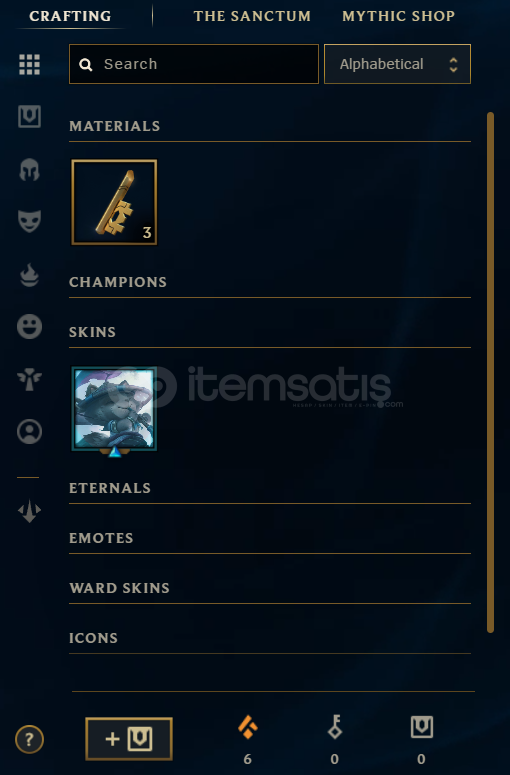Viewport: 510px width, 775px height.
Task: Filter loot by summoner icons category
Action: click(29, 431)
